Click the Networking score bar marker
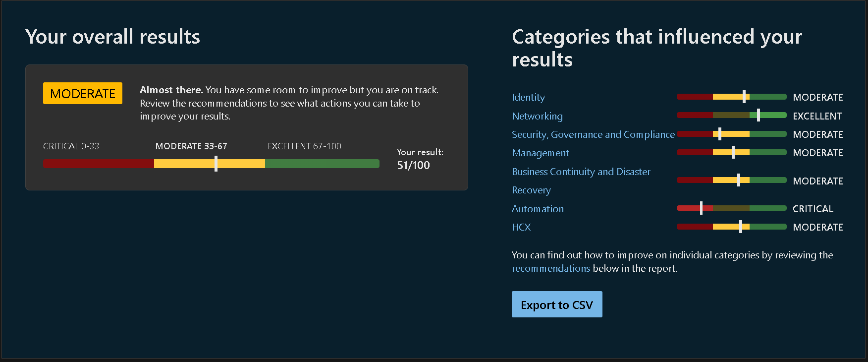This screenshot has height=362, width=868. (759, 115)
